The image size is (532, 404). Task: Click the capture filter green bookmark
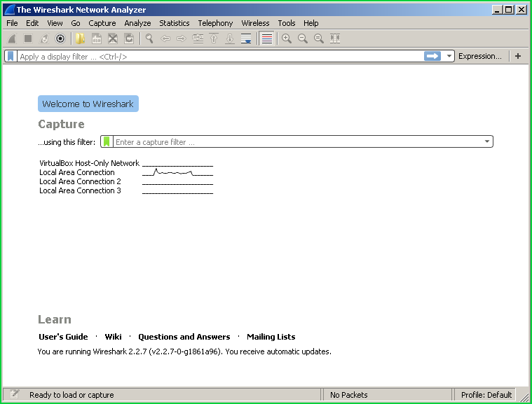click(x=107, y=141)
